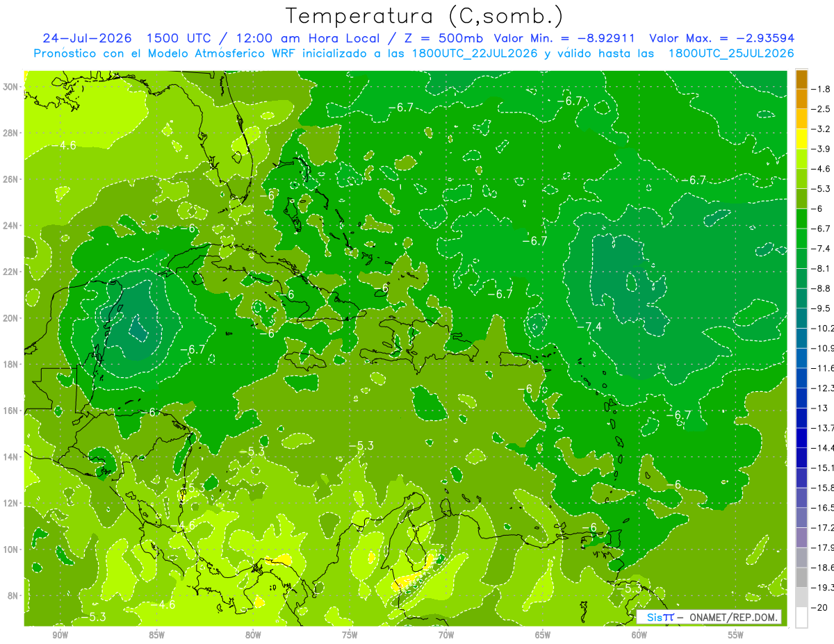Click the "12N" latitude axis label
The image size is (834, 644).
click(11, 503)
